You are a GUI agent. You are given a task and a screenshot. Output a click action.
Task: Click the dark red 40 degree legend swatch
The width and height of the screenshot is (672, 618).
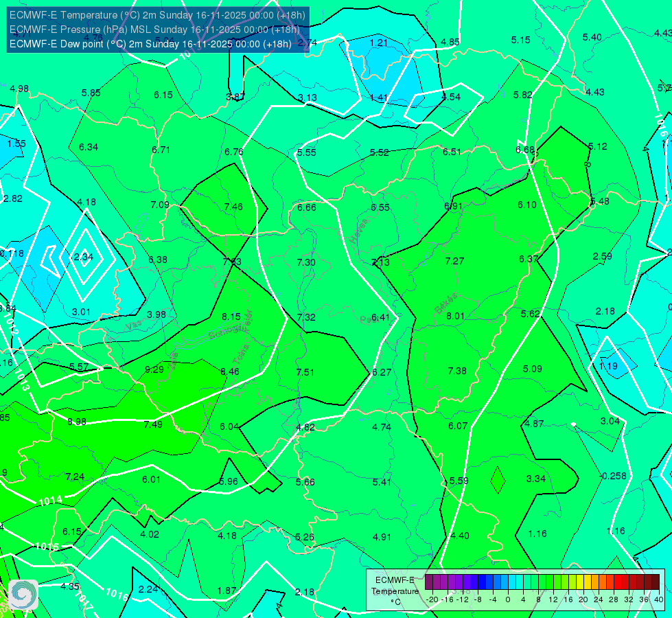click(656, 582)
